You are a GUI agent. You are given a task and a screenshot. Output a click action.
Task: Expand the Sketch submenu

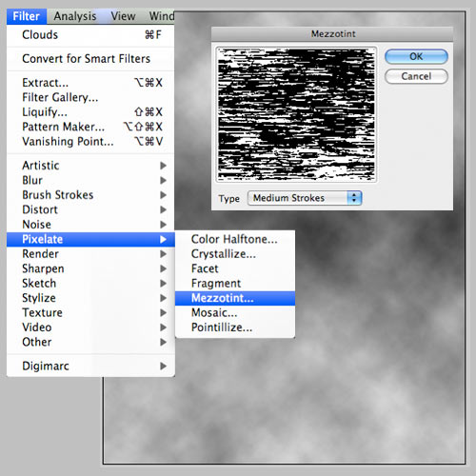[90, 284]
